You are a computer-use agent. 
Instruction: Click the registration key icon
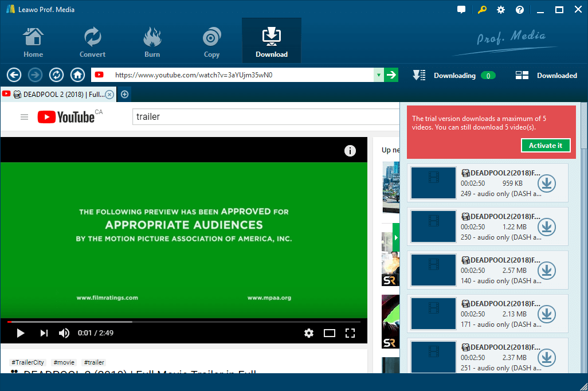[x=482, y=9]
